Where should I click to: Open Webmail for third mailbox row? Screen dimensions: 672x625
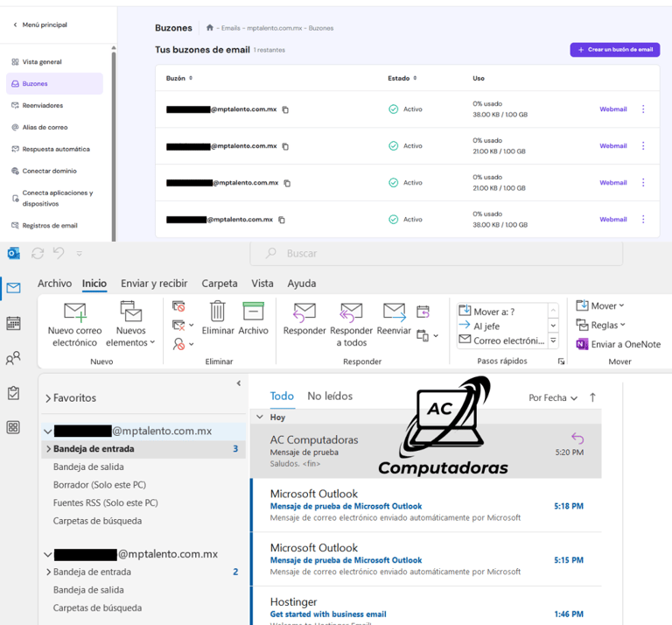(x=612, y=183)
